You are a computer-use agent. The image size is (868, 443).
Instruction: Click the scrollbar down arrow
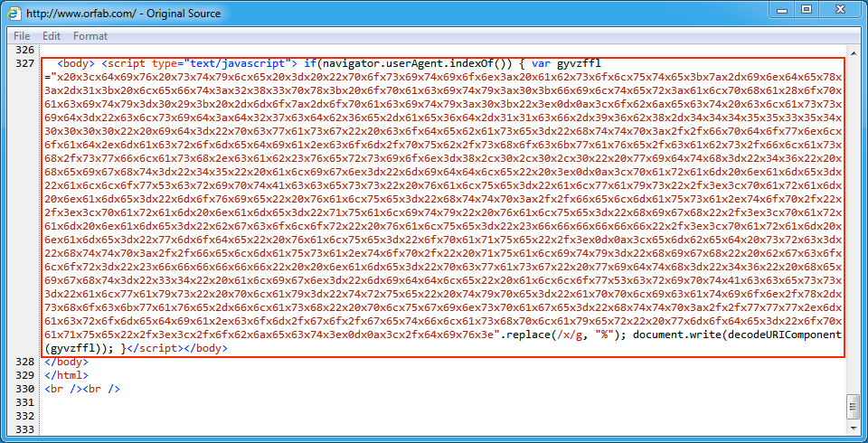coord(852,429)
